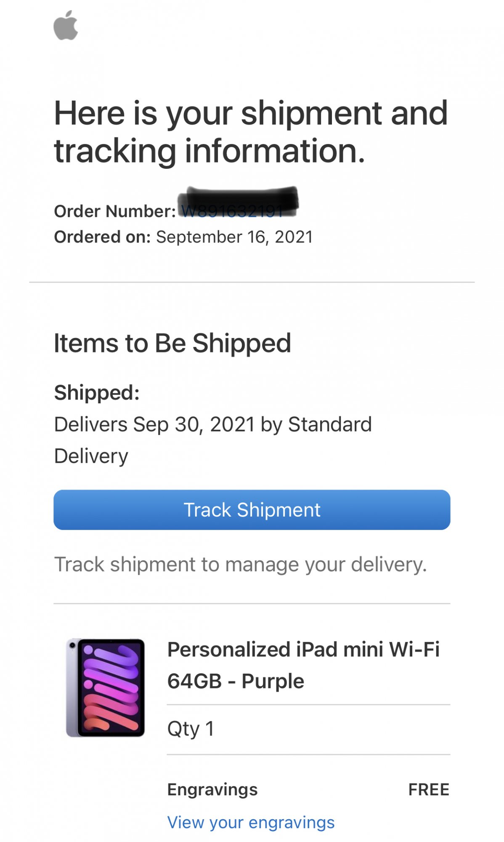Click the Qty 1 text

point(191,728)
